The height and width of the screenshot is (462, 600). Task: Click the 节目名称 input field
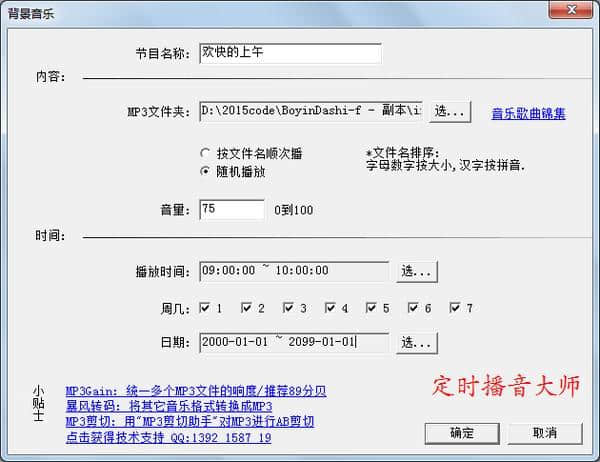coord(290,53)
